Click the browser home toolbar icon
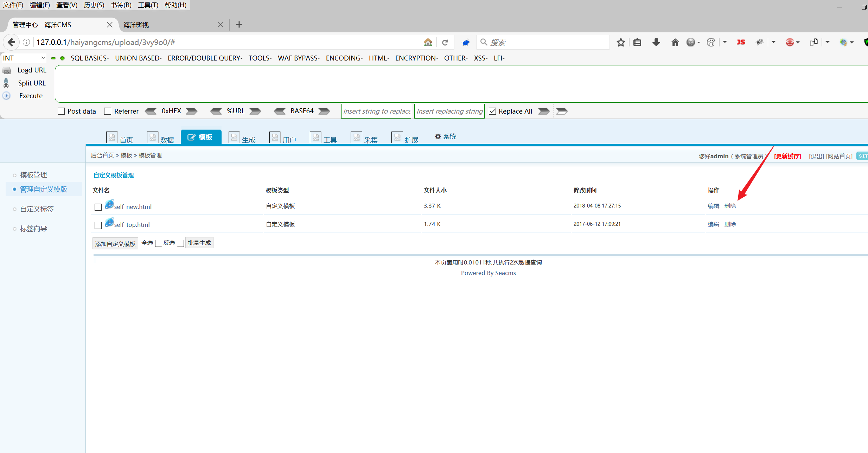 (675, 42)
